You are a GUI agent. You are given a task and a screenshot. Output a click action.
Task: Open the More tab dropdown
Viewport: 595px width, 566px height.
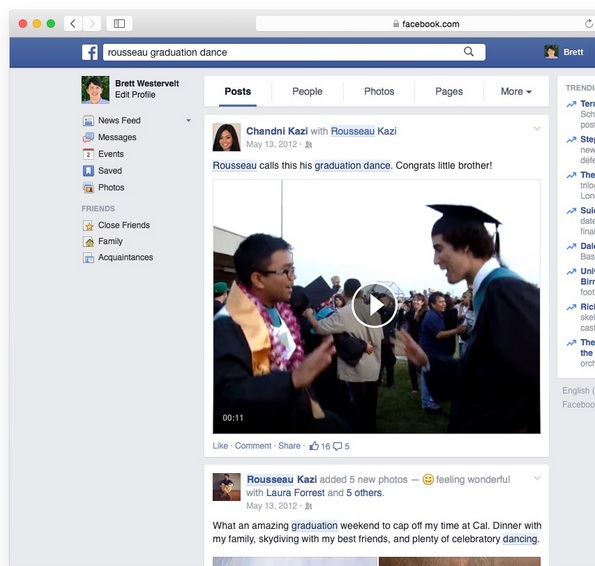tap(516, 91)
